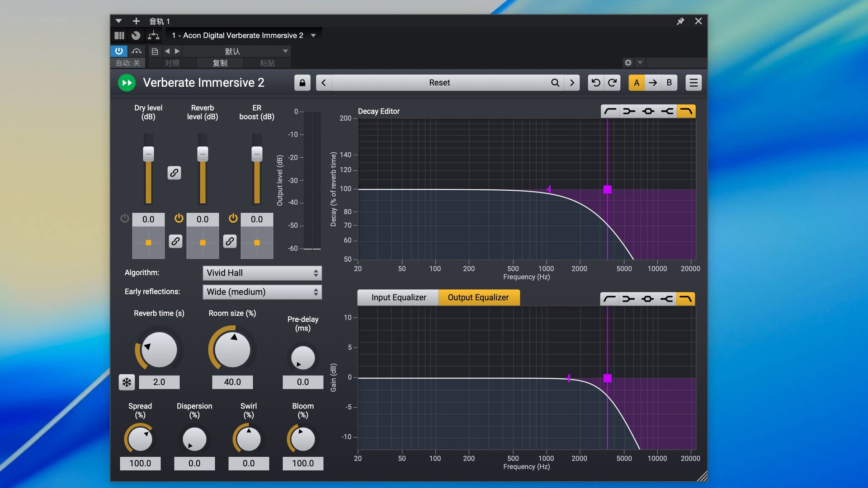Click the Room size value field 40.0

[x=232, y=382]
